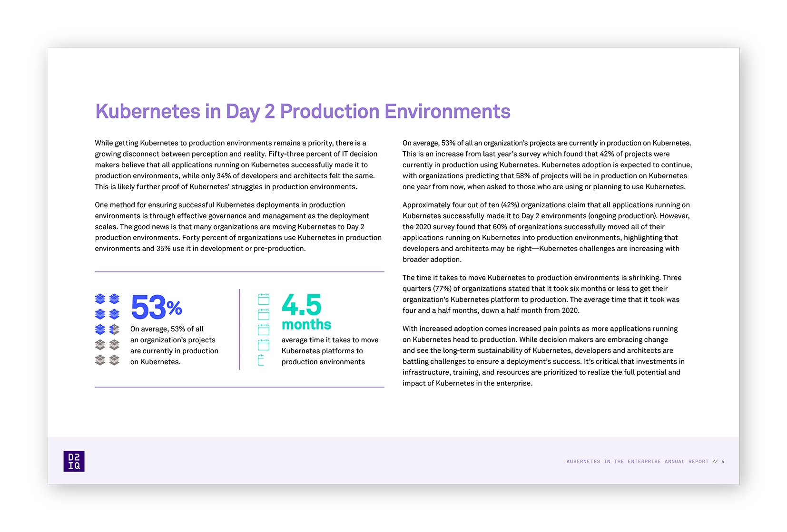Image resolution: width=787 pixels, height=532 pixels.
Task: Click the page number '4' in the footer
Action: tap(723, 462)
